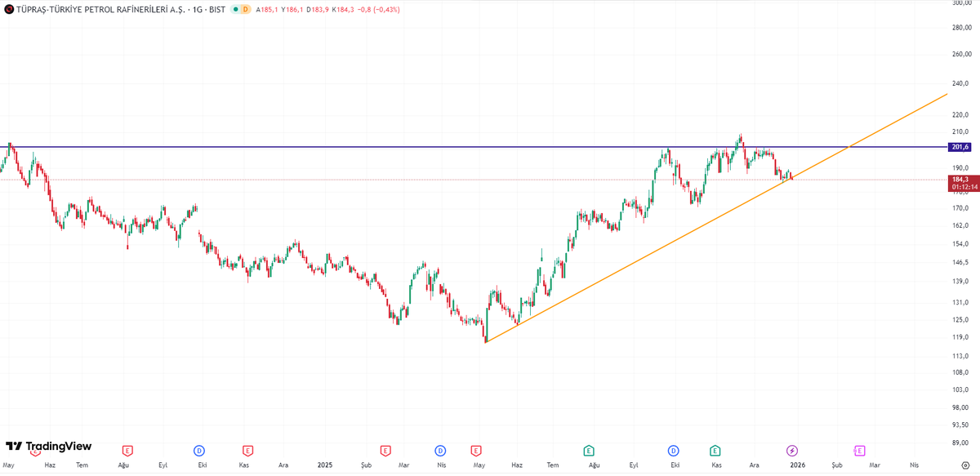Click the 260,00 price axis label
980x476 pixels.
(960, 55)
